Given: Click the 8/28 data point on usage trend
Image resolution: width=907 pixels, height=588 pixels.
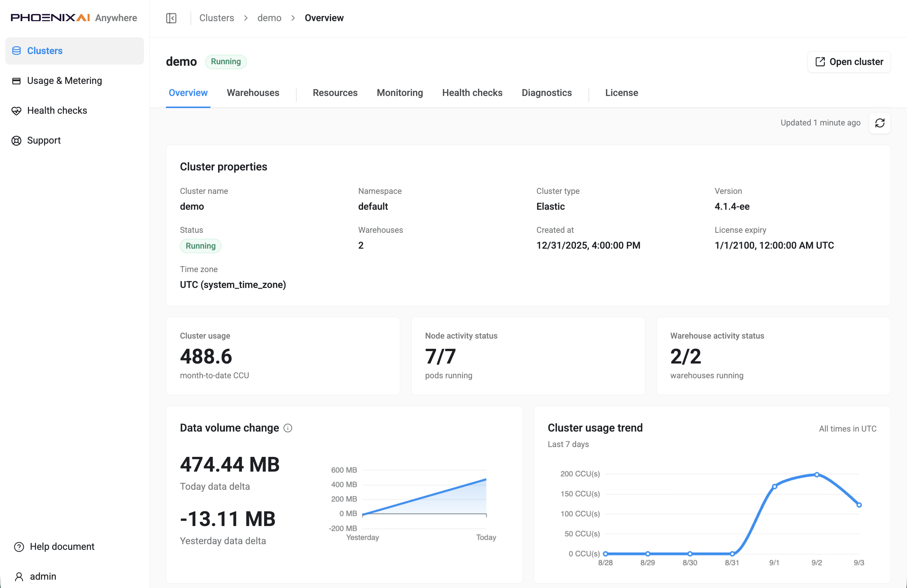Looking at the screenshot, I should [605, 554].
